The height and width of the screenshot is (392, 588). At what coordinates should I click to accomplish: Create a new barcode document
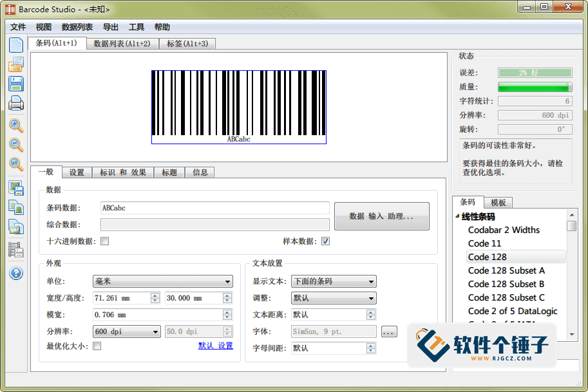coord(16,44)
